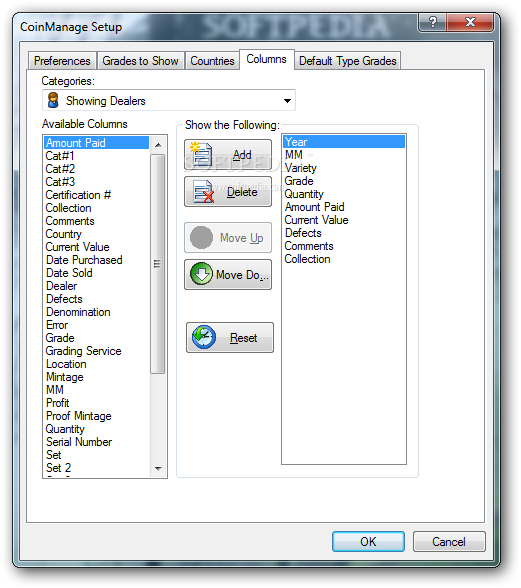Open the Default Type Grades tab
Image resolution: width=521 pixels, height=588 pixels.
click(x=348, y=61)
